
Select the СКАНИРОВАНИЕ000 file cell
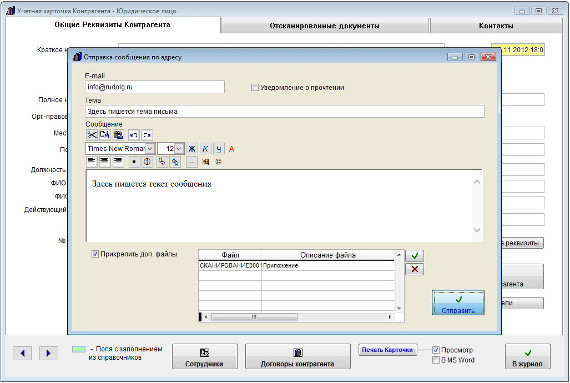[230, 266]
